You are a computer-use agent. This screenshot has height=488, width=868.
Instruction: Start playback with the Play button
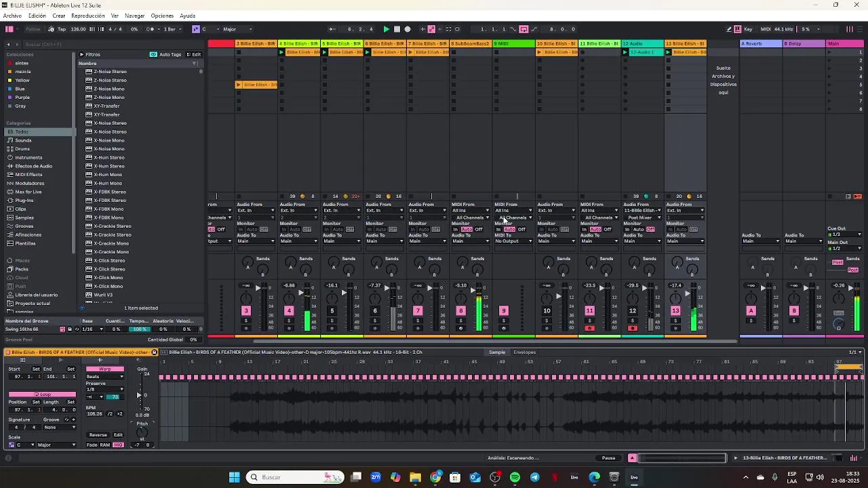(x=387, y=29)
